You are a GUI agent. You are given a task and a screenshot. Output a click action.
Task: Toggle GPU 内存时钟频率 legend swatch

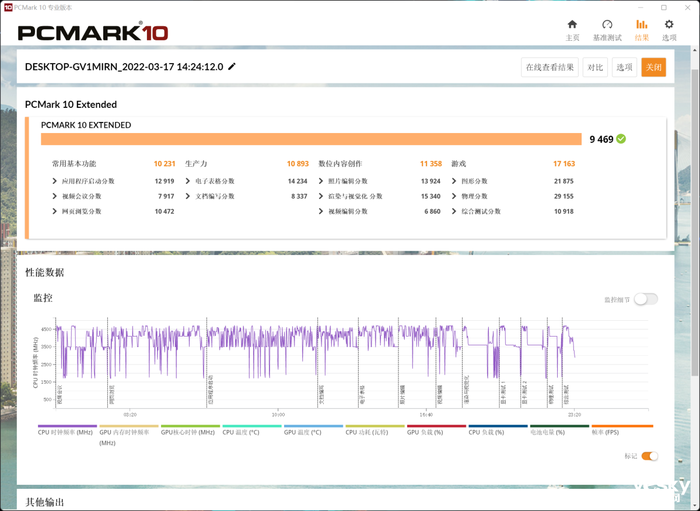click(129, 426)
